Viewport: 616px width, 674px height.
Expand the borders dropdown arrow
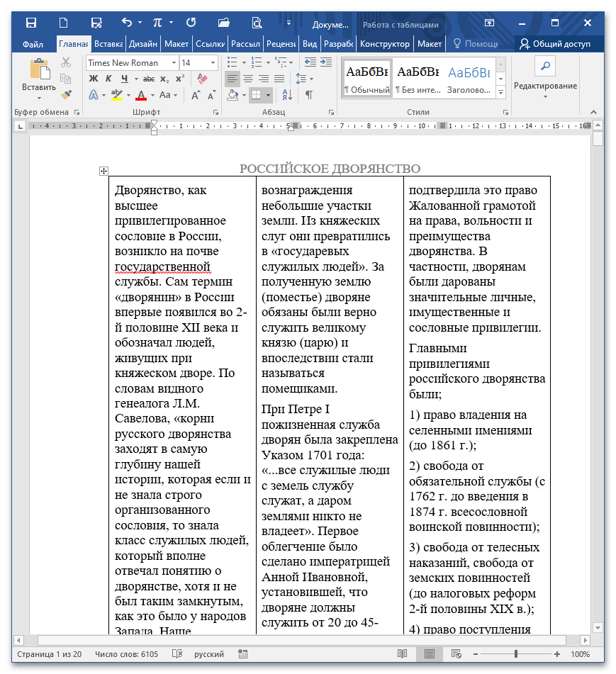[x=268, y=95]
